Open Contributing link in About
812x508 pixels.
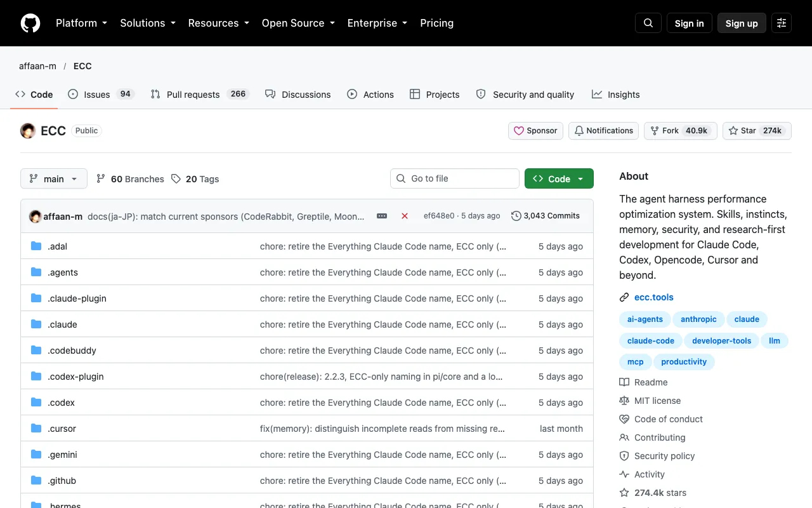(x=653, y=438)
